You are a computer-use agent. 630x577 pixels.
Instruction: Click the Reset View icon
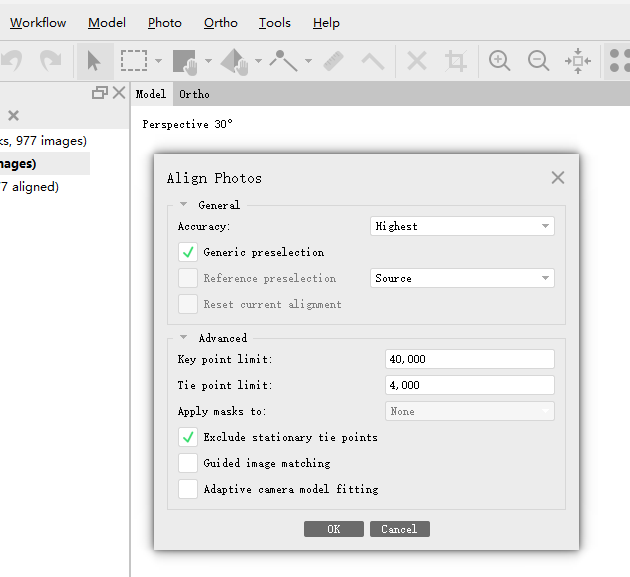[577, 61]
